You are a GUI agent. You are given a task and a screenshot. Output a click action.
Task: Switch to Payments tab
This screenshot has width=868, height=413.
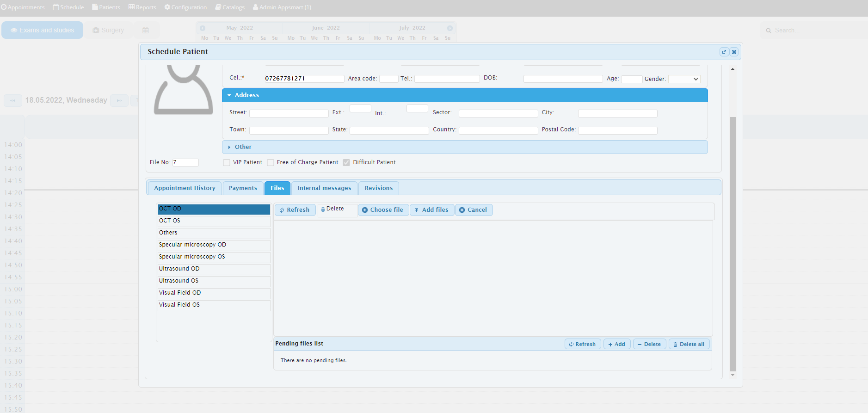click(243, 188)
